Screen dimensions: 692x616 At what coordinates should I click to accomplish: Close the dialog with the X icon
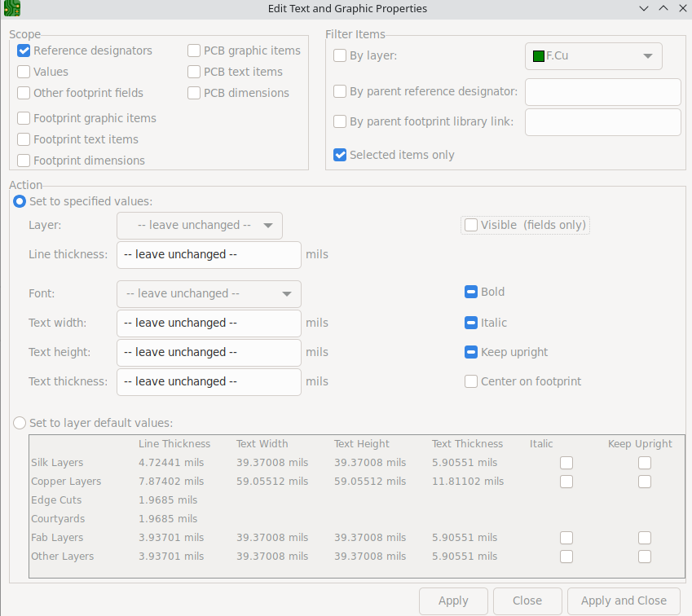(681, 8)
